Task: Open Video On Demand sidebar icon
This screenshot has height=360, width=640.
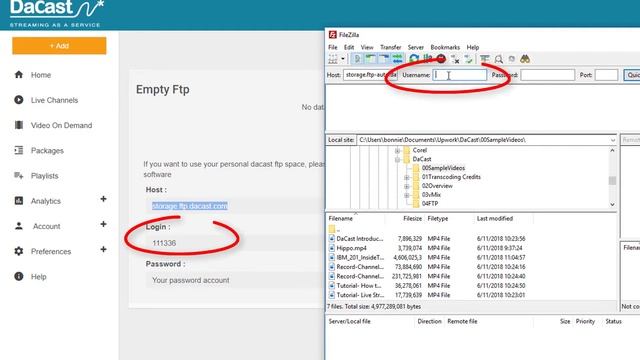Action: pyautogui.click(x=19, y=125)
